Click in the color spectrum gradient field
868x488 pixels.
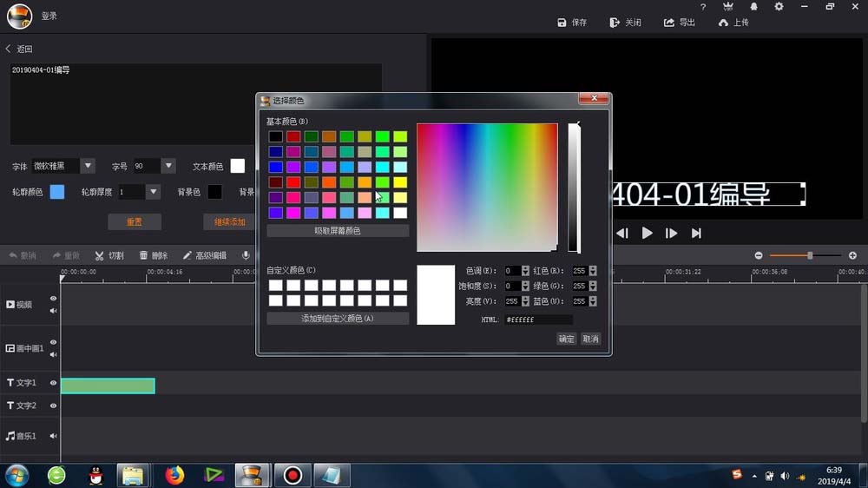tap(487, 188)
